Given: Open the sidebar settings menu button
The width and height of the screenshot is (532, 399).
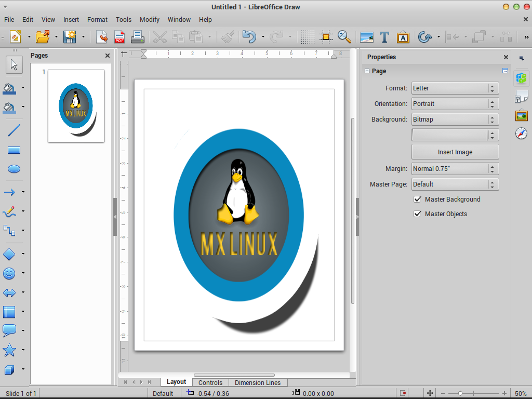Looking at the screenshot, I should click(x=522, y=58).
